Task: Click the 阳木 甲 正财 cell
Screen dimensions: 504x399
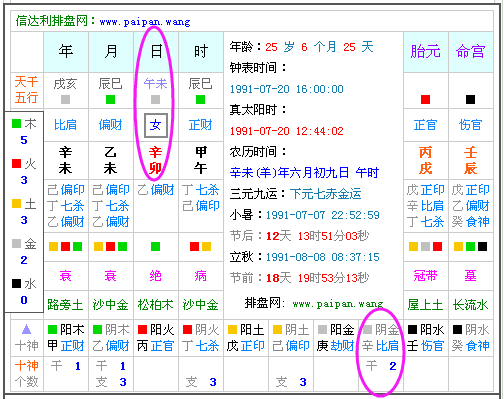Action: [x=66, y=338]
